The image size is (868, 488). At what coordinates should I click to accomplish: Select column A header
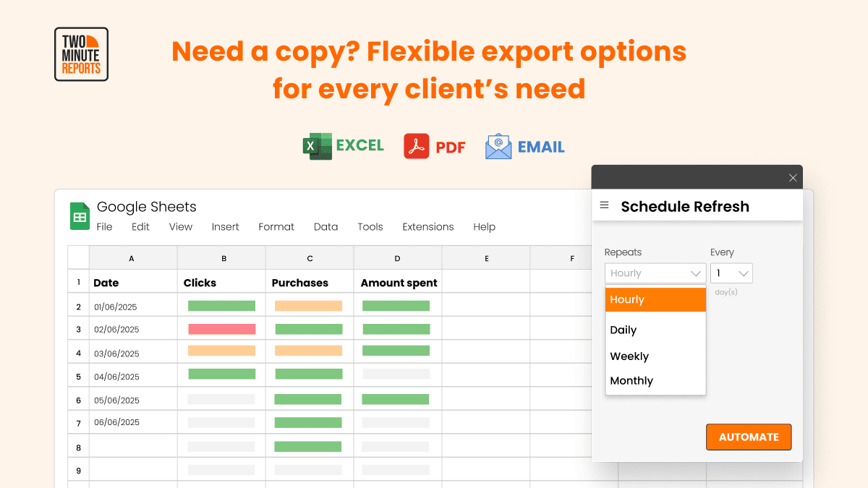click(133, 257)
